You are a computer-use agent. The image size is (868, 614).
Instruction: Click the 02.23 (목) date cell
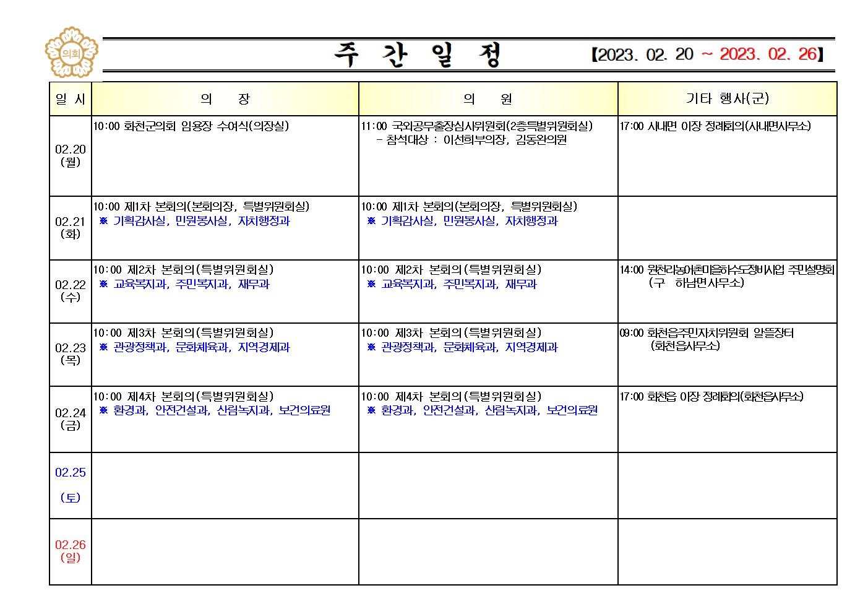tap(71, 354)
